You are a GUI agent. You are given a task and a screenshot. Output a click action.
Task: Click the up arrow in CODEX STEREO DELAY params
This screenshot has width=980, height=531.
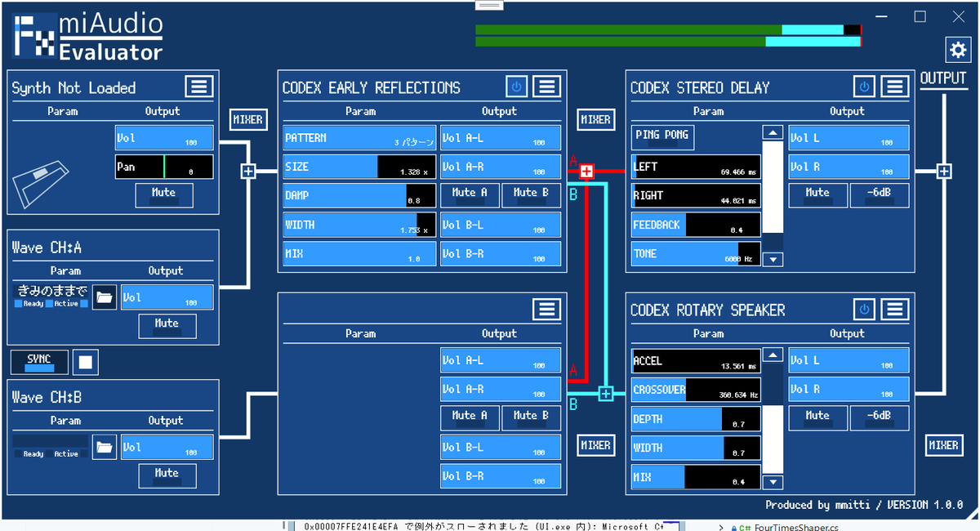point(773,132)
